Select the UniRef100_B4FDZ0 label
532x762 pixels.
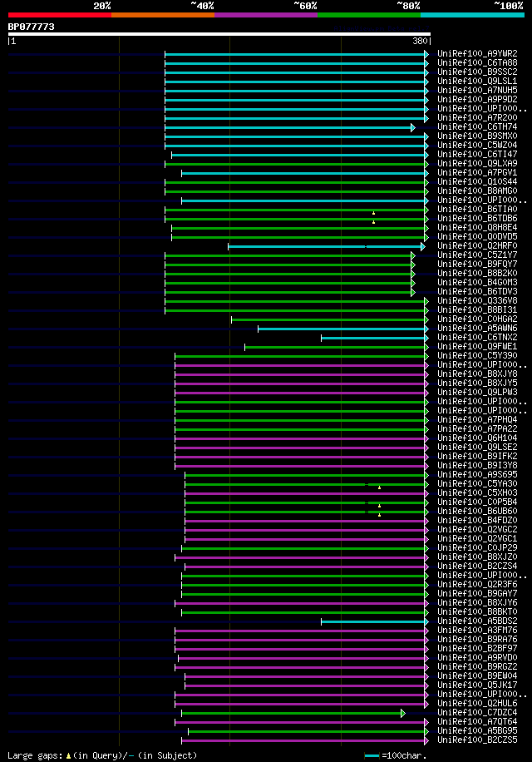(x=477, y=521)
